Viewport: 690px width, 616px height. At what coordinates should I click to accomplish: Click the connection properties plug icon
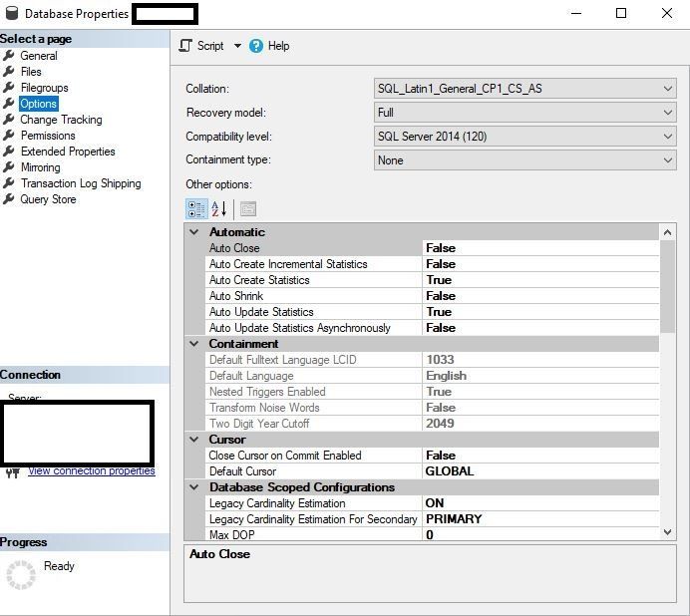tap(13, 473)
